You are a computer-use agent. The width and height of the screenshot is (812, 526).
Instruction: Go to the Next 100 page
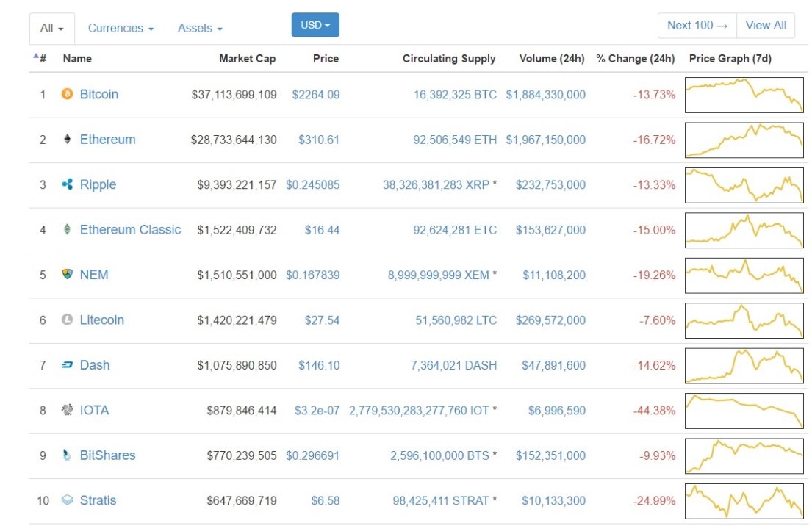[x=695, y=24]
